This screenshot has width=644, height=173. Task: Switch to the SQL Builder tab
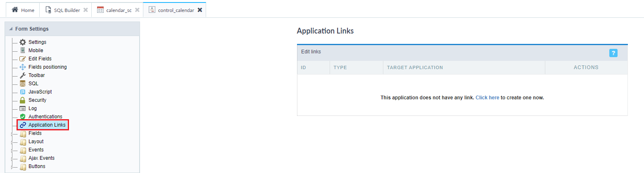pos(63,10)
